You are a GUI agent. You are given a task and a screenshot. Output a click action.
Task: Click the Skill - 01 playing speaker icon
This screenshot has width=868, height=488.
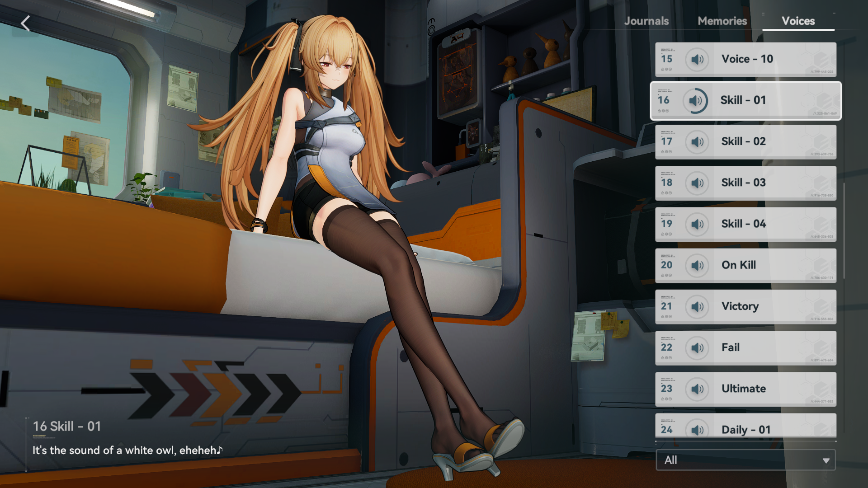(x=695, y=100)
